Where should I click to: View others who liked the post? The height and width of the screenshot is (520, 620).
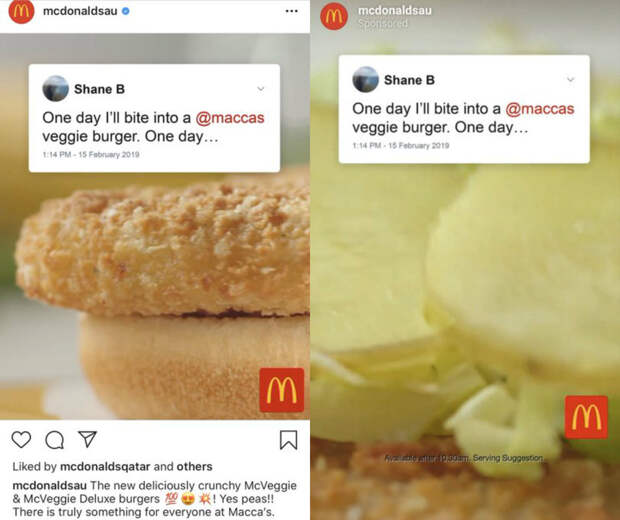pyautogui.click(x=195, y=467)
